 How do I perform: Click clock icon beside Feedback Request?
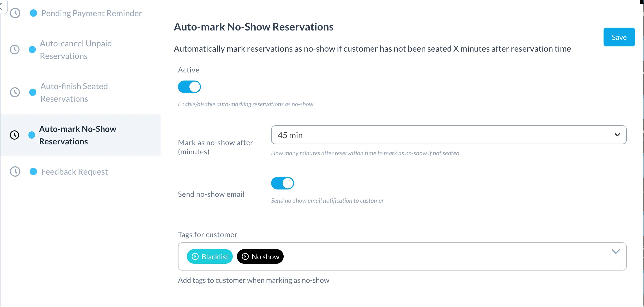[x=15, y=171]
